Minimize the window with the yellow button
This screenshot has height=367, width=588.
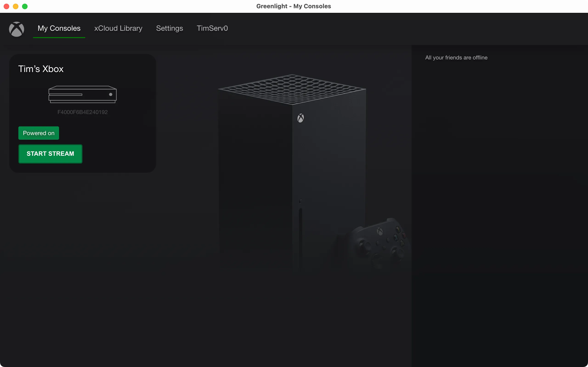coord(16,6)
